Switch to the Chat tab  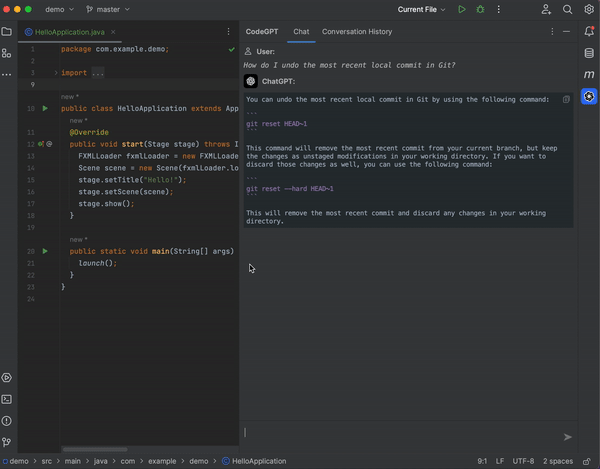click(301, 32)
